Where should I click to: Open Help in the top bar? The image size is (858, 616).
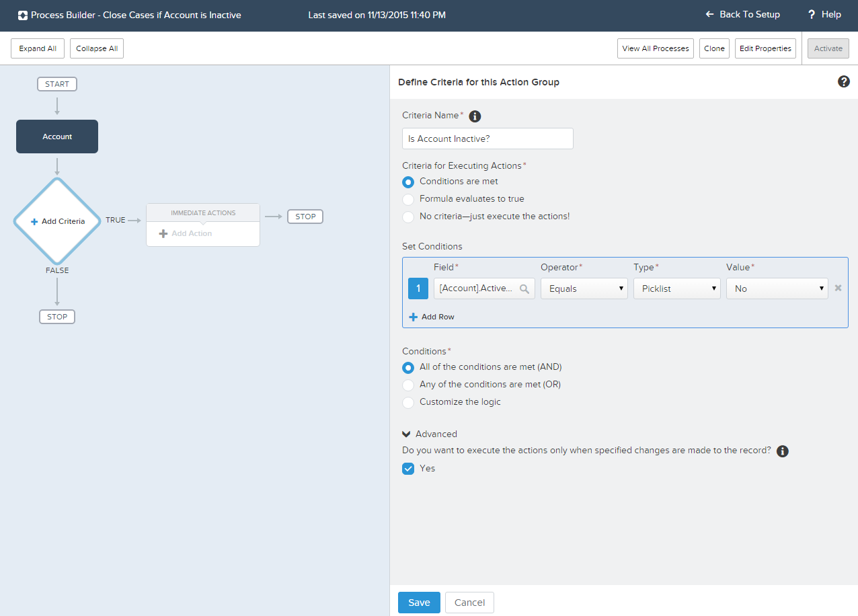click(824, 15)
